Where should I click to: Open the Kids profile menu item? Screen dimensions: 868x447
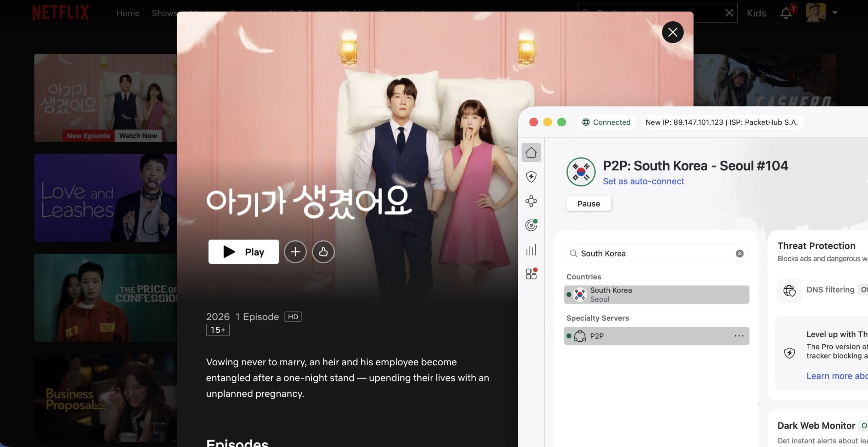(x=756, y=13)
